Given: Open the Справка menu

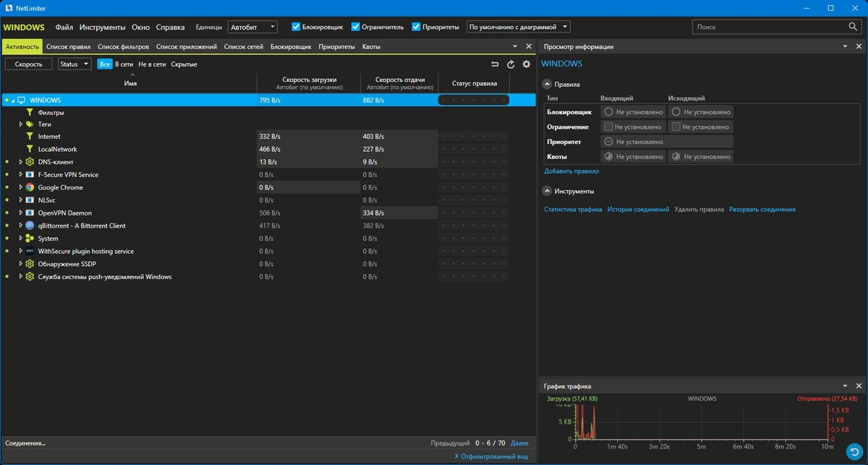Looking at the screenshot, I should click(171, 27).
